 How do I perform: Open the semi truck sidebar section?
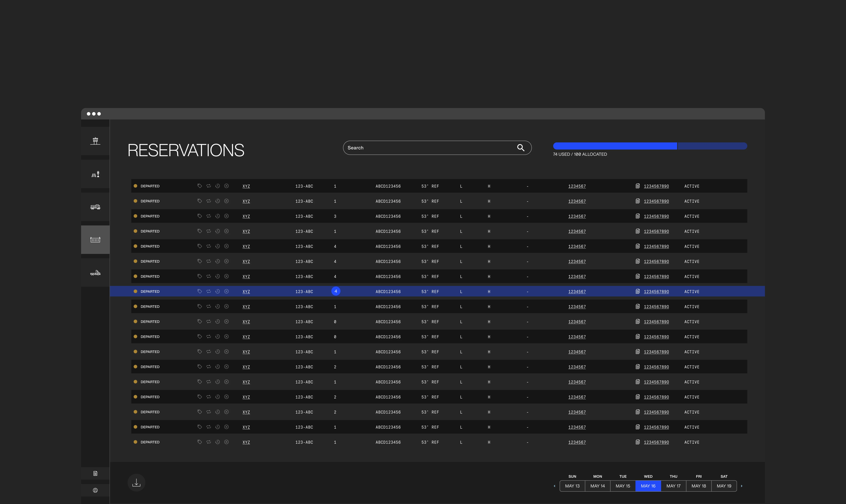point(95,273)
